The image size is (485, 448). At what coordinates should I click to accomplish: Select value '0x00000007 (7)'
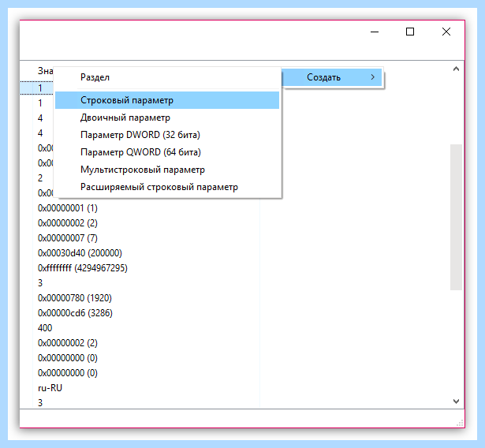tap(68, 238)
